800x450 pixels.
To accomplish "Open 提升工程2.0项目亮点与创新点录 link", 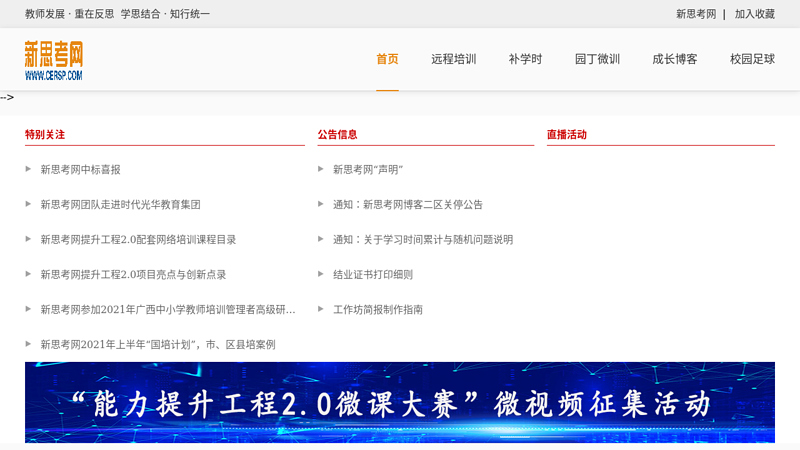I will pos(133,274).
